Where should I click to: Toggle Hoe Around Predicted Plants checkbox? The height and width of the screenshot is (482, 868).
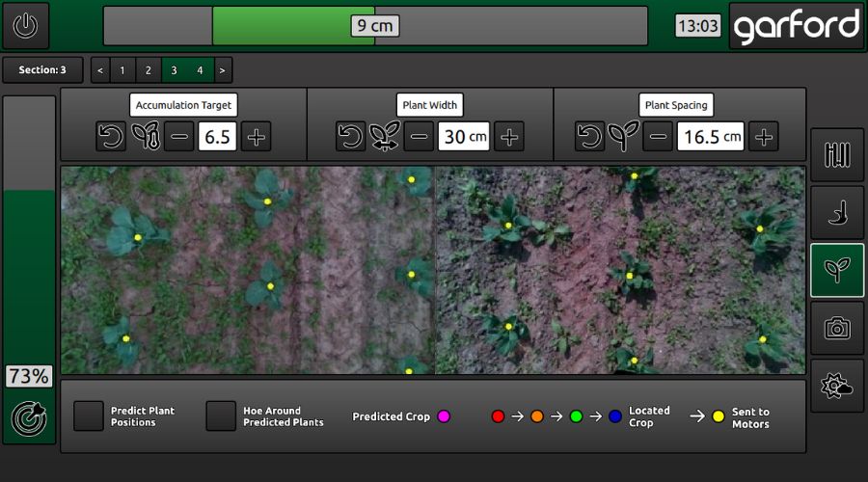tap(221, 416)
